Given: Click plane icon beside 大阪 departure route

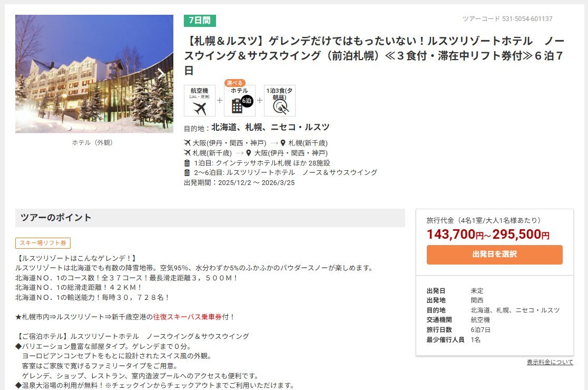Looking at the screenshot, I should (x=187, y=143).
